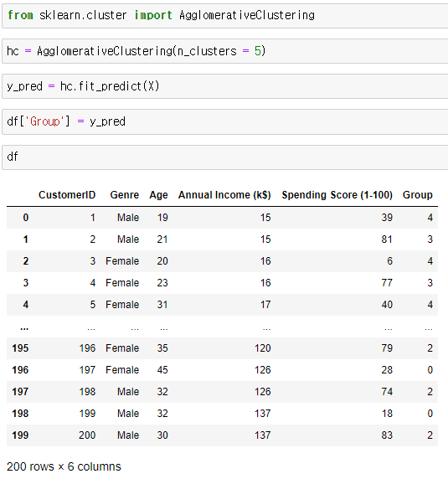Image resolution: width=448 pixels, height=484 pixels.
Task: Select row index 3 in the dataframe
Action: pos(26,283)
